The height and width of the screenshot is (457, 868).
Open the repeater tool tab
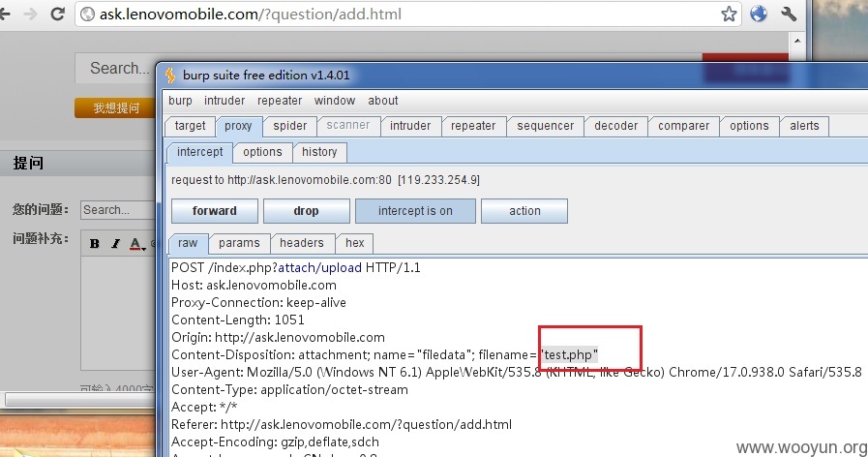point(473,126)
